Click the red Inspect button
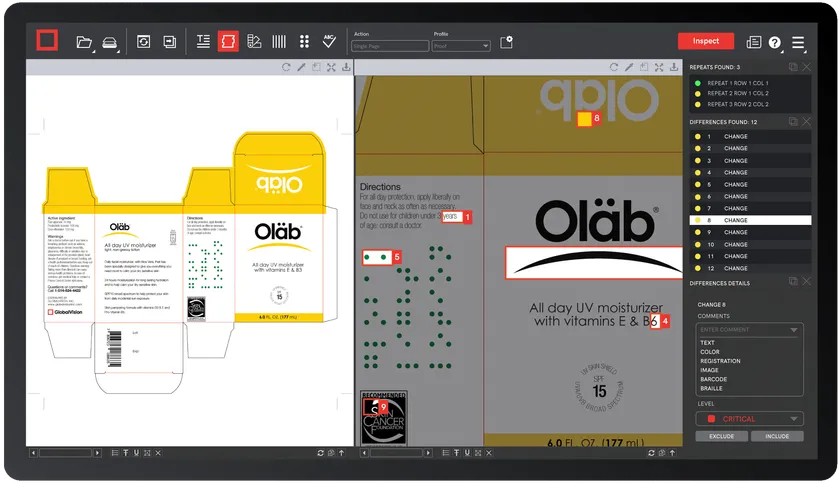The image size is (840, 483). pyautogui.click(x=706, y=41)
